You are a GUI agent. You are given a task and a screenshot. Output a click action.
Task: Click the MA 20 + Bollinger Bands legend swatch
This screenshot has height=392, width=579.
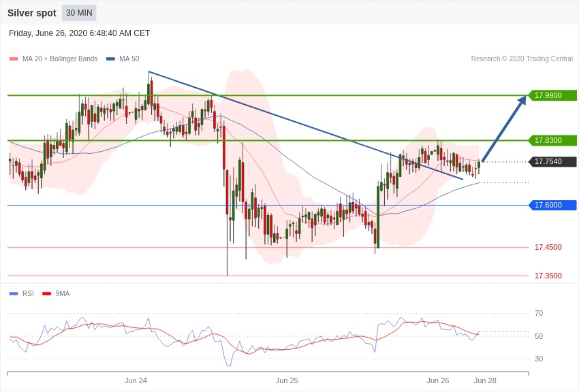14,59
